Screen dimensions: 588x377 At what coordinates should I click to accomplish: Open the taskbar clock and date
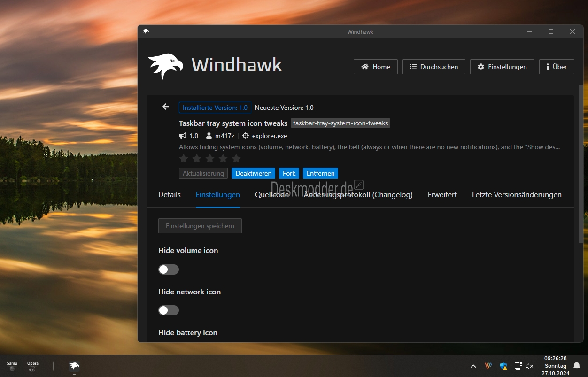coord(555,366)
